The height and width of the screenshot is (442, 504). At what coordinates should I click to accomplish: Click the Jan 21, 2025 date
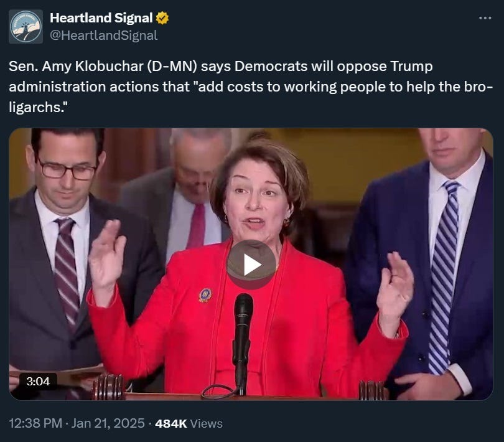pyautogui.click(x=108, y=423)
